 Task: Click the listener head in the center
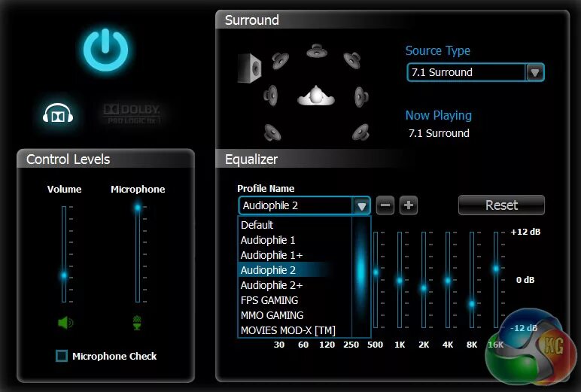(316, 96)
